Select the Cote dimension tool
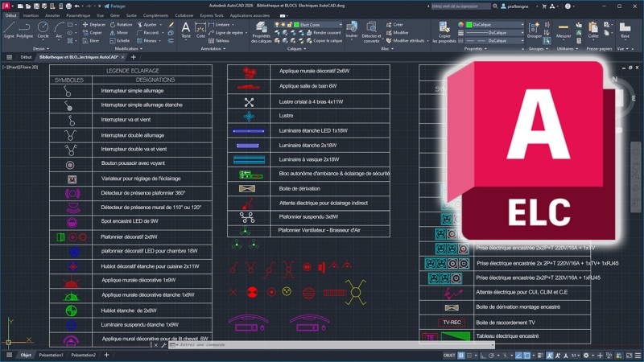The width and height of the screenshot is (644, 362). tap(200, 31)
